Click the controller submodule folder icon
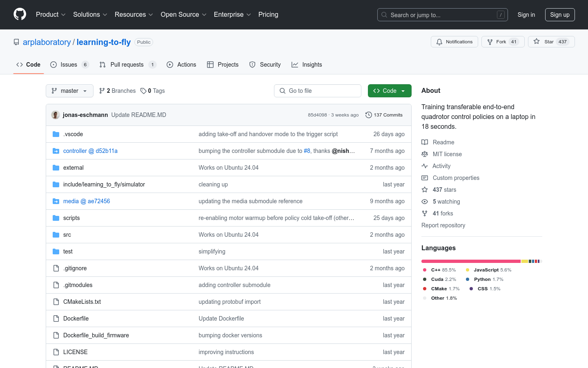 click(x=56, y=151)
